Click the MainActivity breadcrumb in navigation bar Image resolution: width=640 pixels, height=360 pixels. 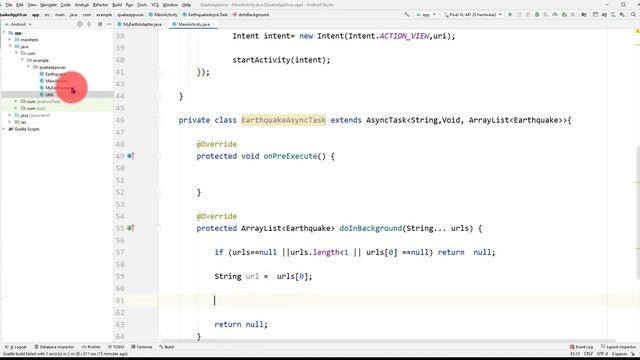click(163, 15)
